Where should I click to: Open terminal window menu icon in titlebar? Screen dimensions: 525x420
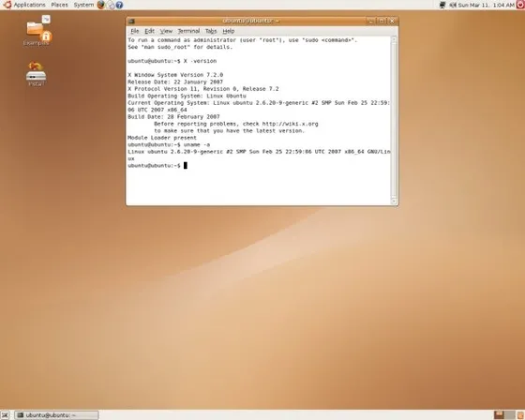(x=131, y=22)
